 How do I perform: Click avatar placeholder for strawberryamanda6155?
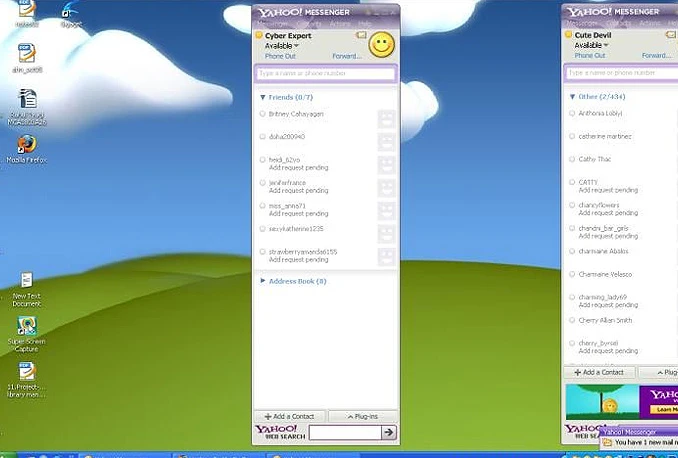pos(386,256)
